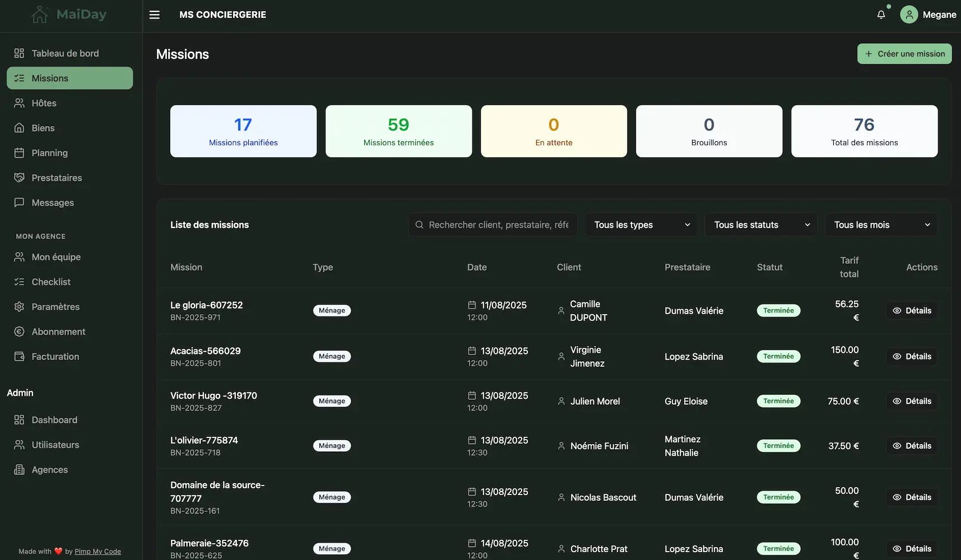Viewport: 961px width, 560px height.
Task: Expand the 'Tous les mois' dropdown
Action: point(881,225)
